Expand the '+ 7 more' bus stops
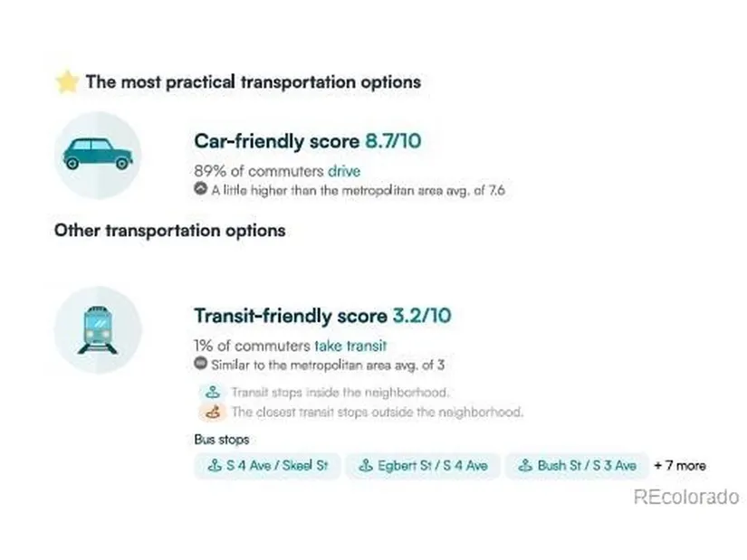The height and width of the screenshot is (560, 747). pos(679,466)
